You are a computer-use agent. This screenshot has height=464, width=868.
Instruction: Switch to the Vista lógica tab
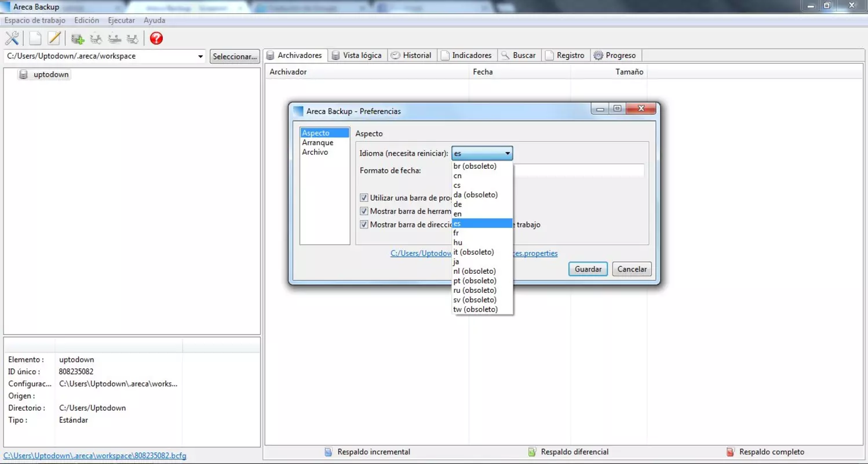[357, 55]
